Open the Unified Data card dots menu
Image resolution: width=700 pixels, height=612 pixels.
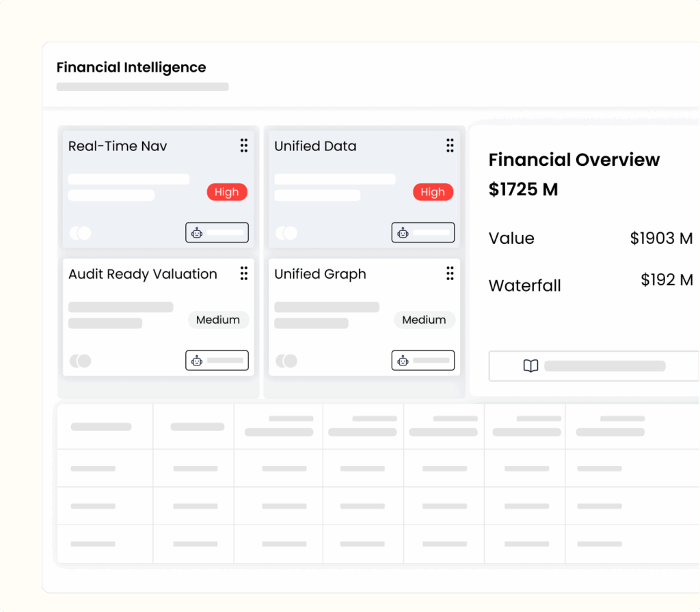pos(450,145)
